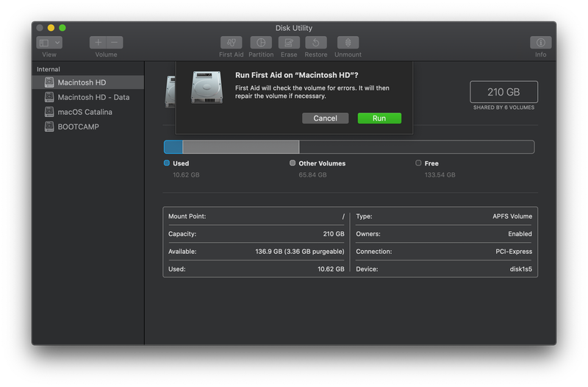Add a volume with plus button
The height and width of the screenshot is (387, 588).
coord(98,43)
